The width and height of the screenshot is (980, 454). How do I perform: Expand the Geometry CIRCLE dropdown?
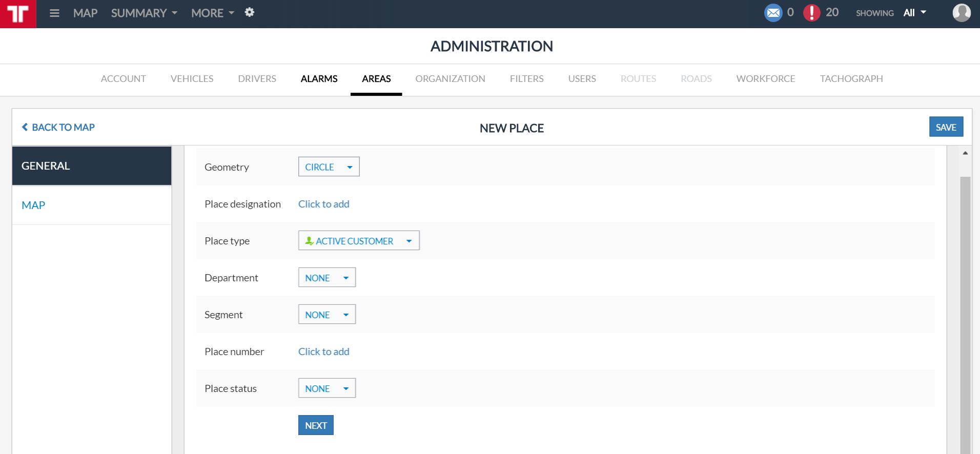pos(329,167)
